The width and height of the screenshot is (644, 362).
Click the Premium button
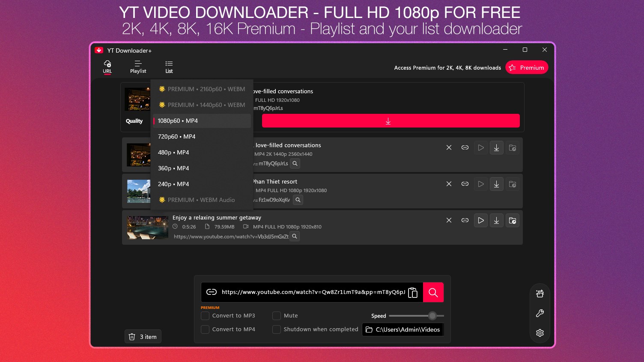coord(527,67)
